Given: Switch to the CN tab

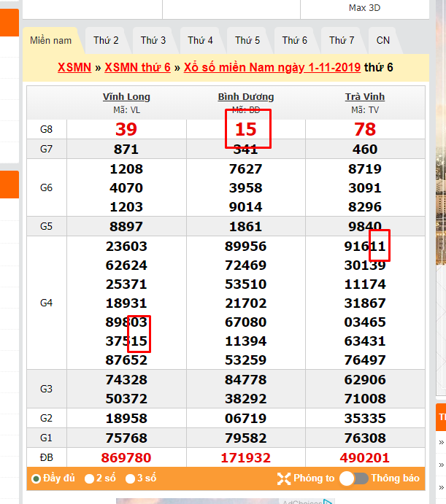Looking at the screenshot, I should click(383, 41).
